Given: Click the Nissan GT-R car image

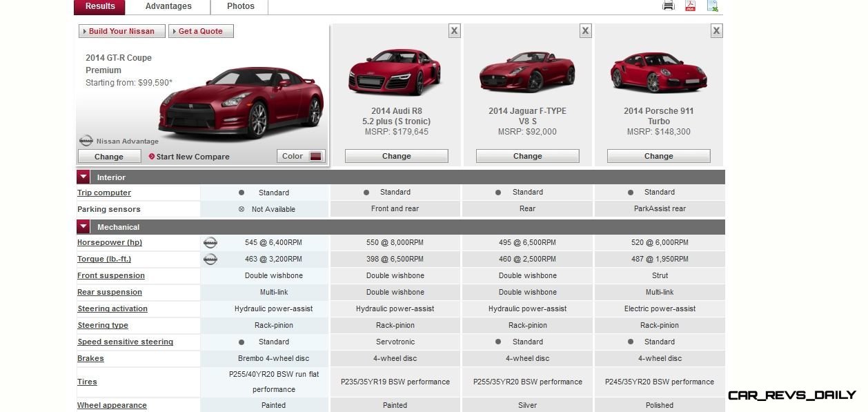Looking at the screenshot, I should (241, 102).
